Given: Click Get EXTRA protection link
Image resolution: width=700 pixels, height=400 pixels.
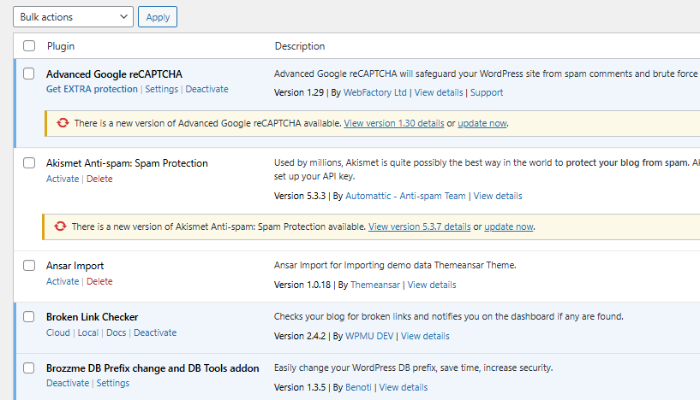Looking at the screenshot, I should pos(92,89).
